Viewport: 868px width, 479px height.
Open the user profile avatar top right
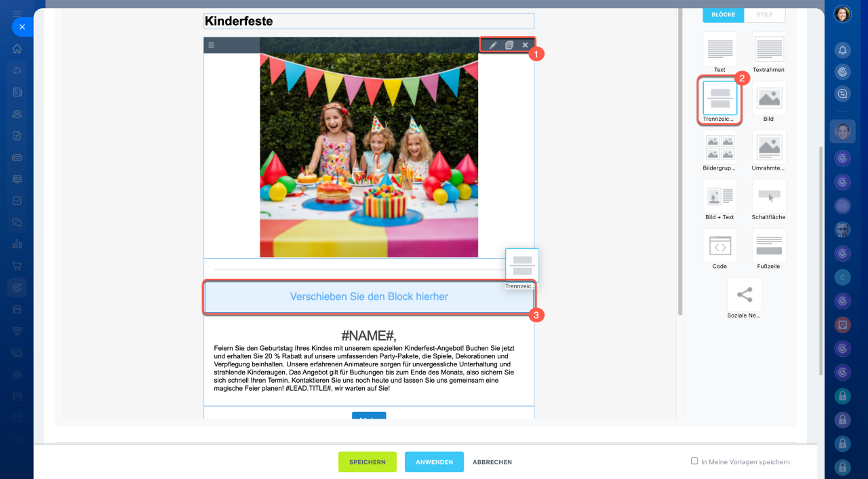pos(842,14)
